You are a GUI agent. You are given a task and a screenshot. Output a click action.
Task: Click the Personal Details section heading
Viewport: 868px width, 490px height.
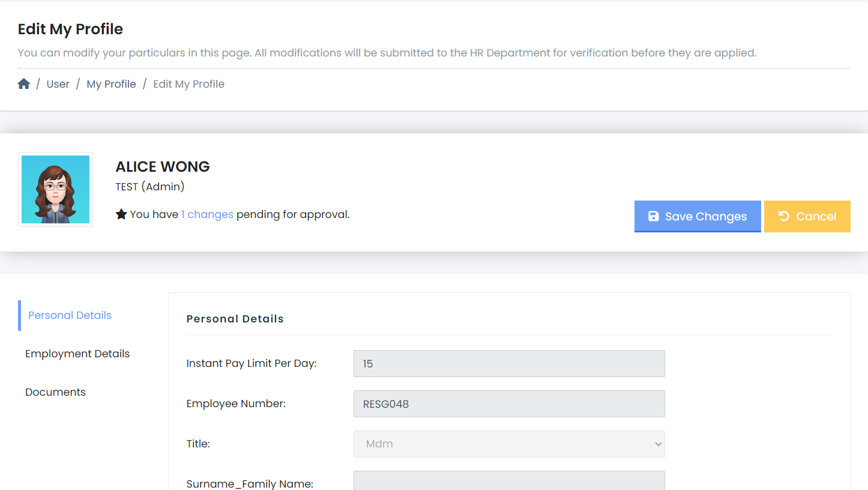pos(235,319)
